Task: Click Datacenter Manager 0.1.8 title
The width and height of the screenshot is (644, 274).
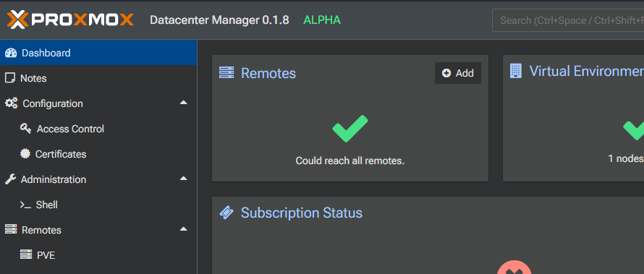Action: pyautogui.click(x=219, y=20)
